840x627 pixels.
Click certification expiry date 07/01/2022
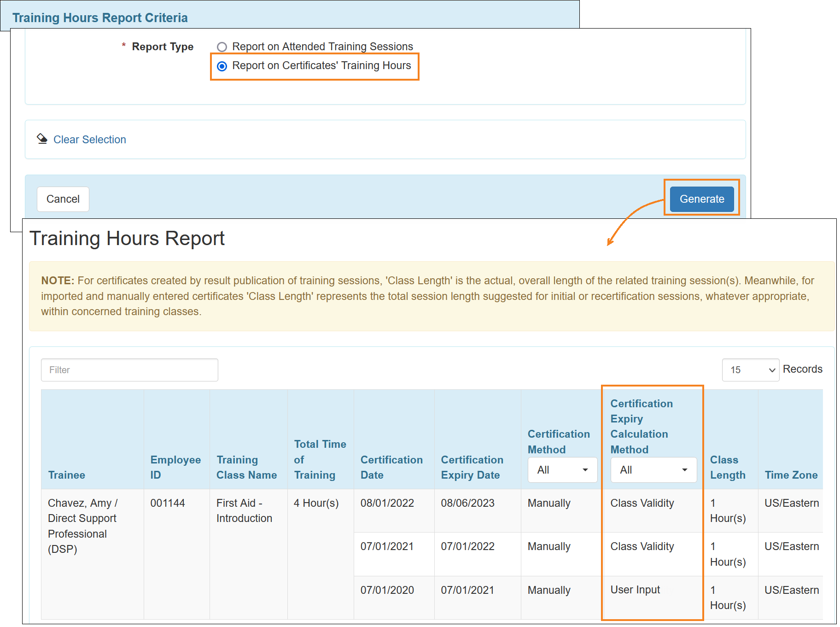[x=467, y=546]
